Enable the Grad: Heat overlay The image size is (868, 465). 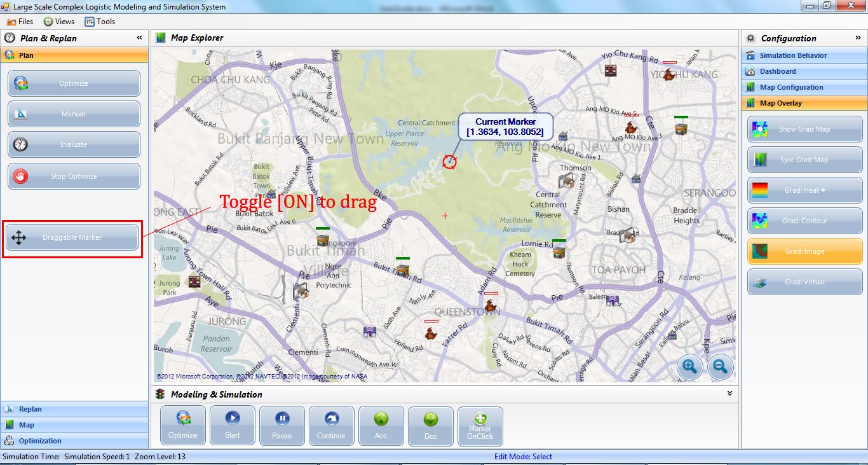click(x=804, y=190)
